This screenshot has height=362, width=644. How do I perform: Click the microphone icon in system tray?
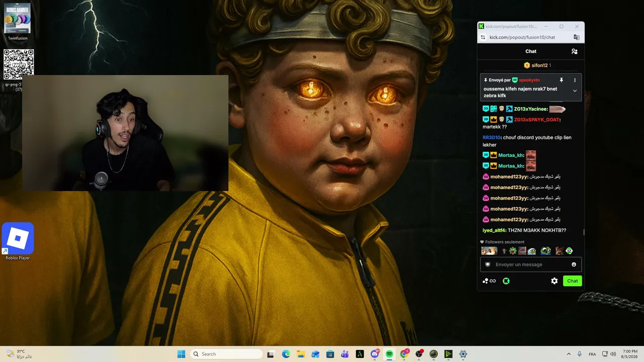(x=580, y=354)
